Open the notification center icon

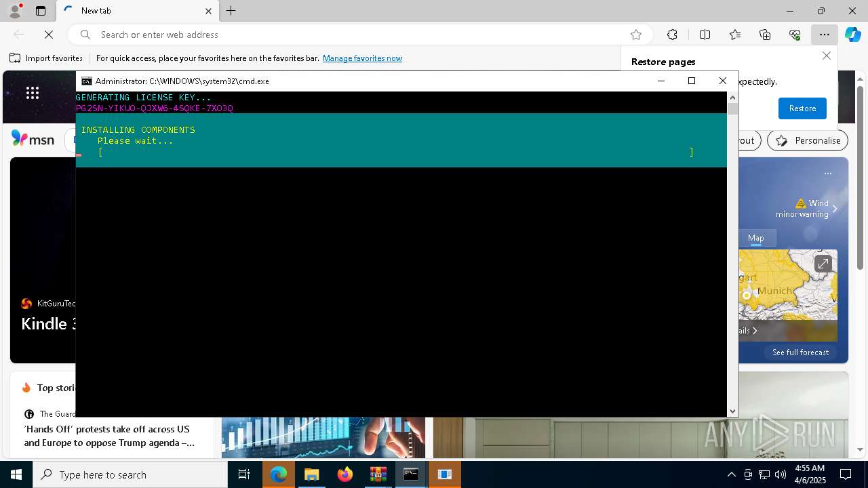(x=846, y=474)
